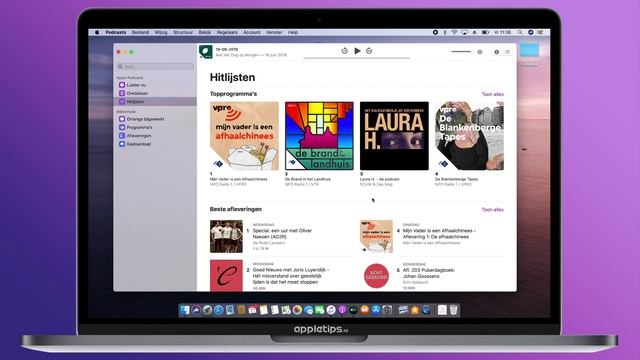Open the Apple menu
Image resolution: width=640 pixels, height=360 pixels.
[97, 32]
